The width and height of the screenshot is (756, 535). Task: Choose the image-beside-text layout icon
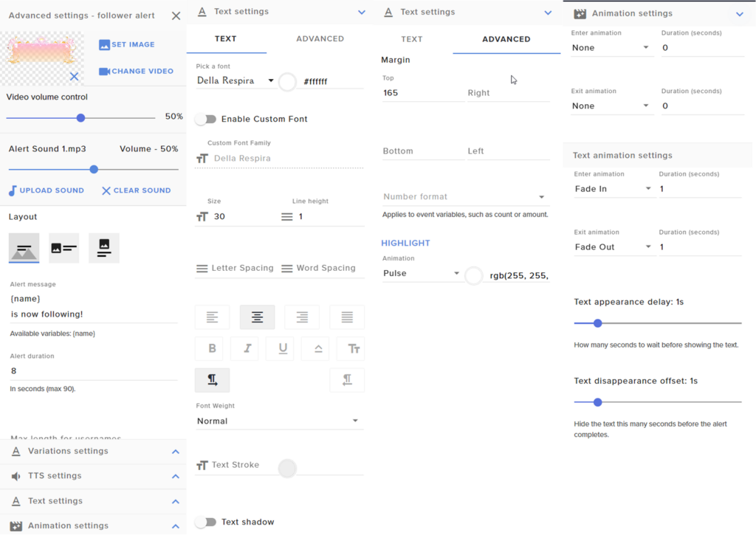64,249
